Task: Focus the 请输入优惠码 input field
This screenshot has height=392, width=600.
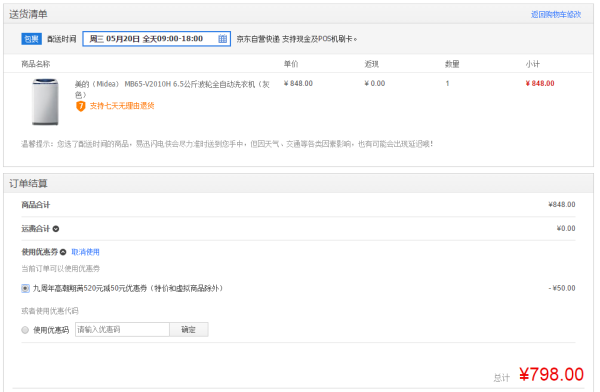Action: pyautogui.click(x=122, y=330)
